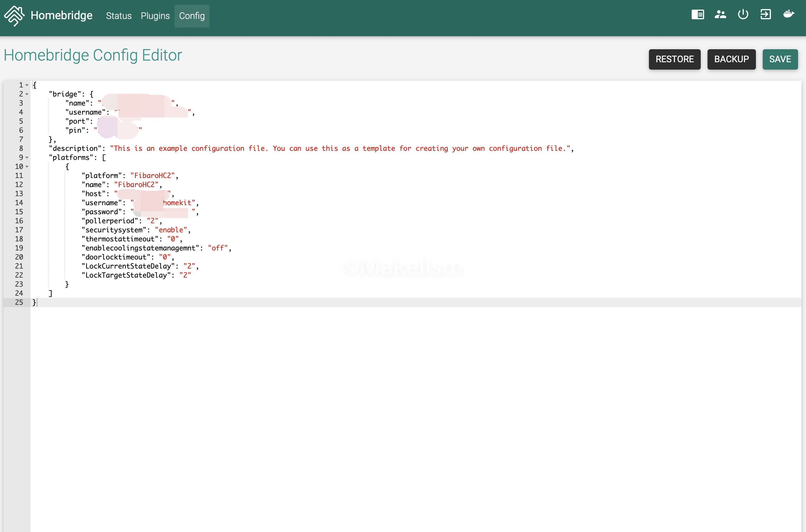Open the Docker whale settings icon
The image size is (806, 532).
(788, 14)
